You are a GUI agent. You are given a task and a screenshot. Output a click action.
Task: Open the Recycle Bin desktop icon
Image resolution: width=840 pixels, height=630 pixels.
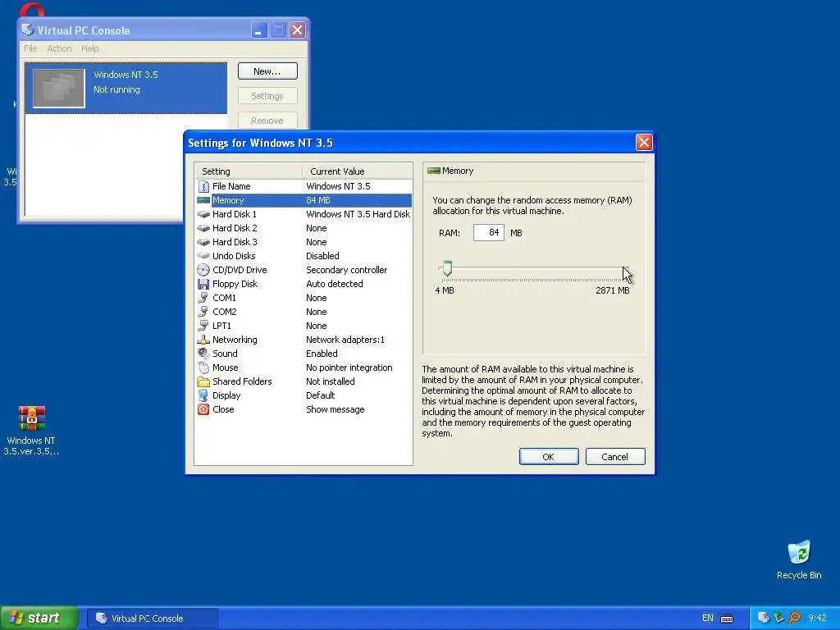tap(799, 553)
